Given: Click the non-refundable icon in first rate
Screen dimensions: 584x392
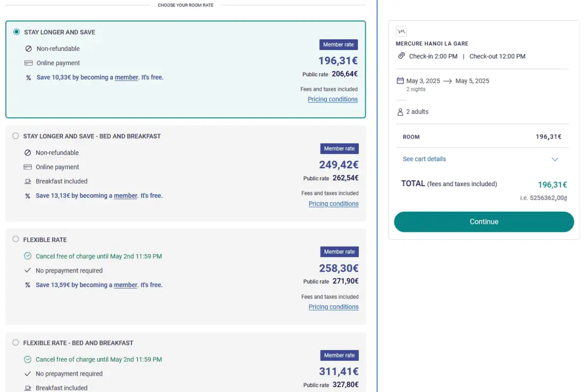Looking at the screenshot, I should click(x=29, y=49).
